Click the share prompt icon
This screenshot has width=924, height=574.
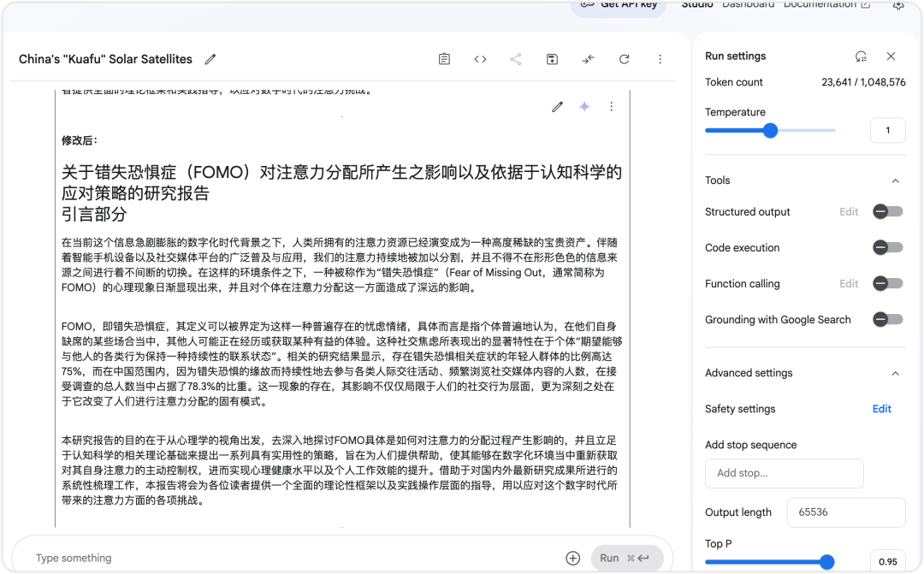click(x=516, y=60)
